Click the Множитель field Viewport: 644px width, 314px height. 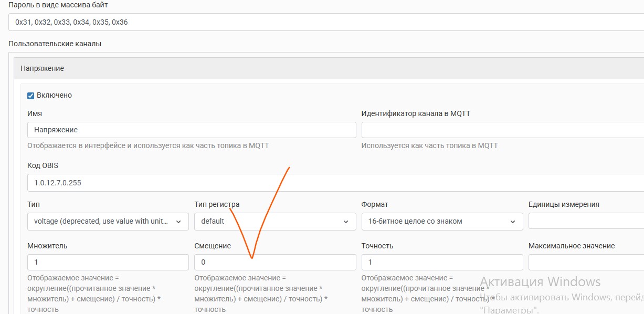click(108, 262)
